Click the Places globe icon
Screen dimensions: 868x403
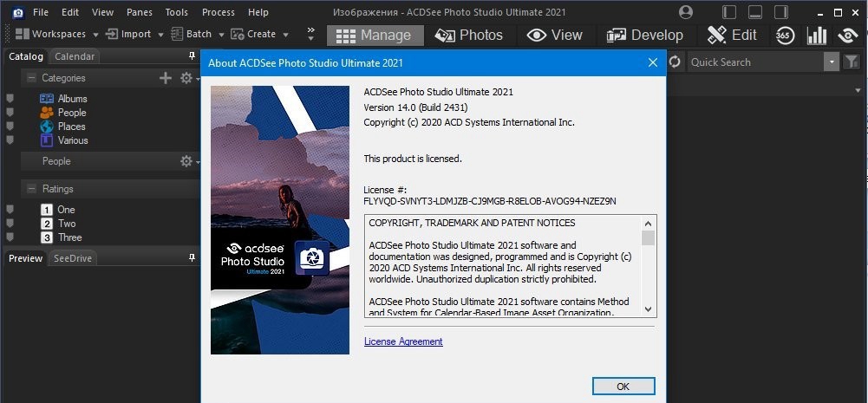[x=47, y=127]
